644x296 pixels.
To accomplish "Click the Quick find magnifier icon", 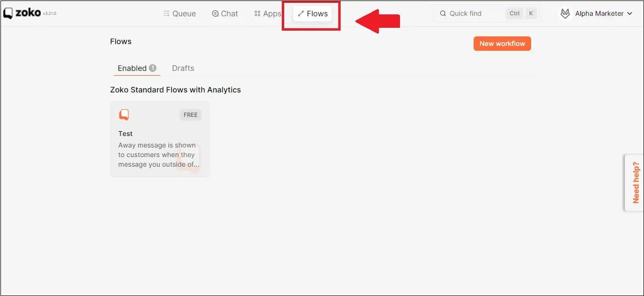I will point(443,13).
